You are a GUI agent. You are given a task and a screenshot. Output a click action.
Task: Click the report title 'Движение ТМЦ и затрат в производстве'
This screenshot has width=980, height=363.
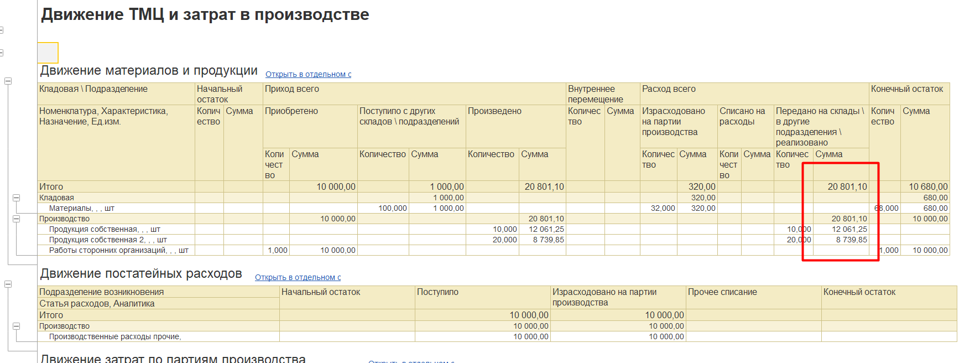pyautogui.click(x=205, y=14)
